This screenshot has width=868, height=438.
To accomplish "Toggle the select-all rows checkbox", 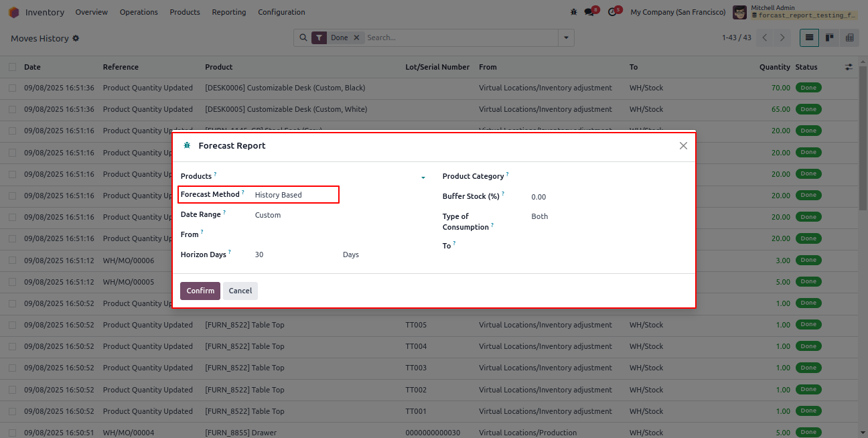I will (x=13, y=67).
